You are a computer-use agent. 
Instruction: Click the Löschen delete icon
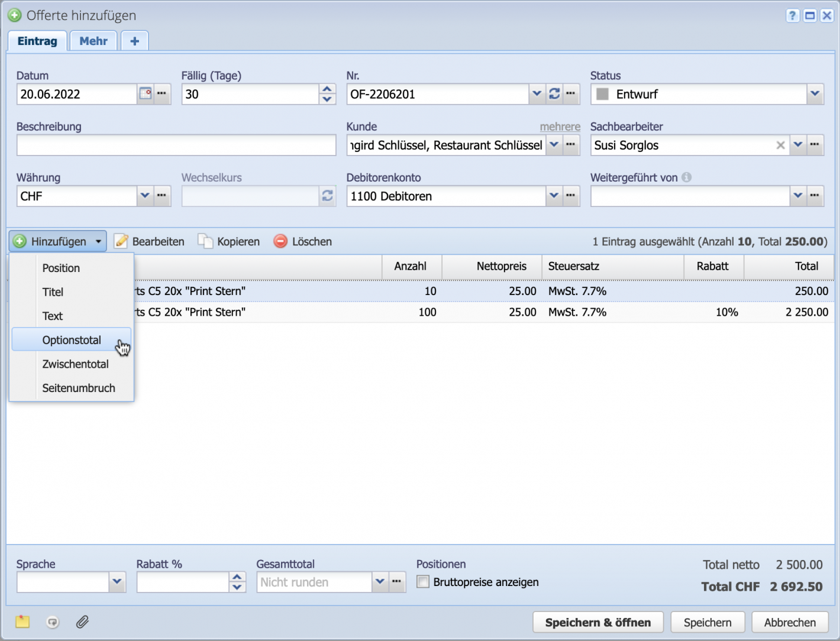pos(280,241)
